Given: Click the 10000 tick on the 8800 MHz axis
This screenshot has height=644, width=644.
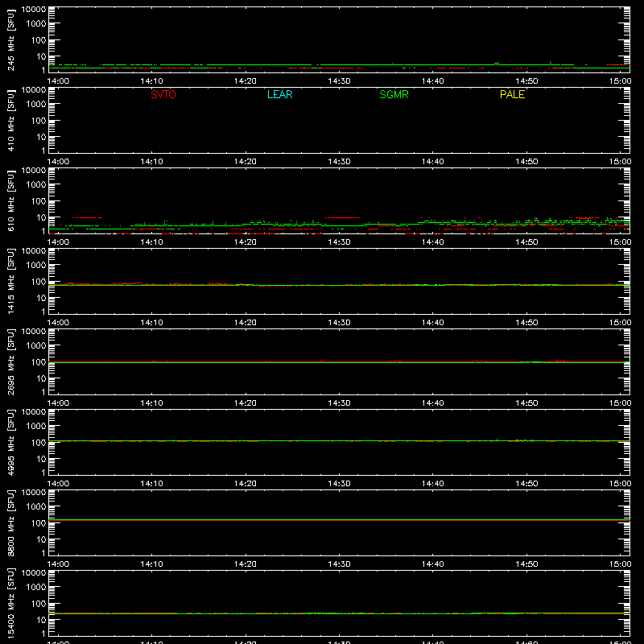Looking at the screenshot, I should 34,493.
